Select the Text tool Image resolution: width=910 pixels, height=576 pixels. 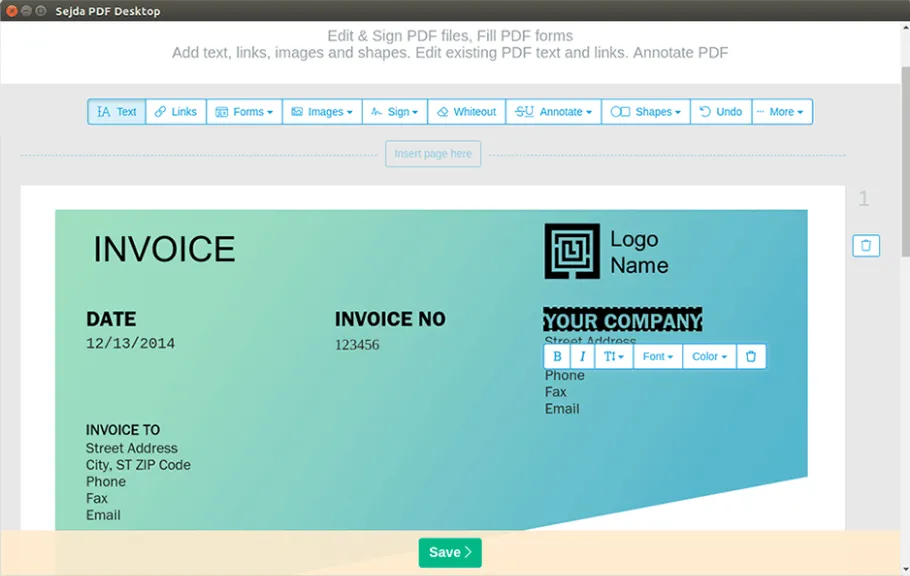click(117, 111)
